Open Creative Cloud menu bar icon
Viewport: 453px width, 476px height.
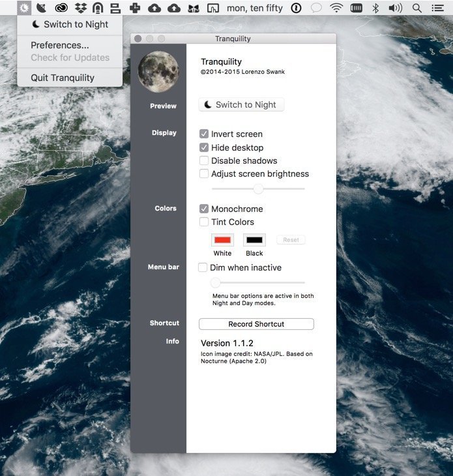point(61,8)
